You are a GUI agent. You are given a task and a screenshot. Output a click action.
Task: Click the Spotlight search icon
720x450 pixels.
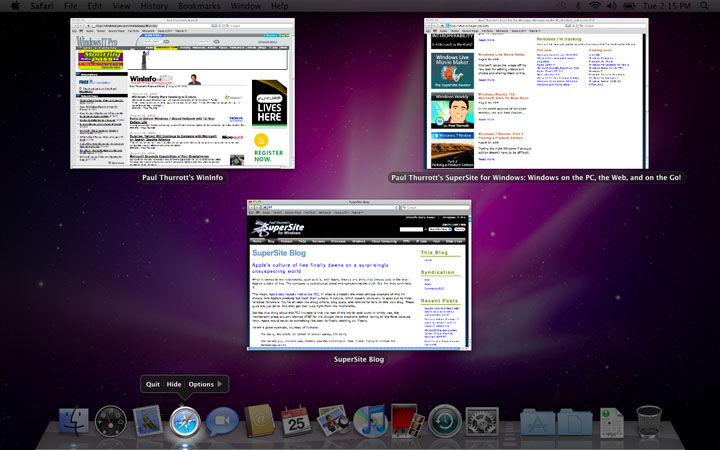[704, 6]
